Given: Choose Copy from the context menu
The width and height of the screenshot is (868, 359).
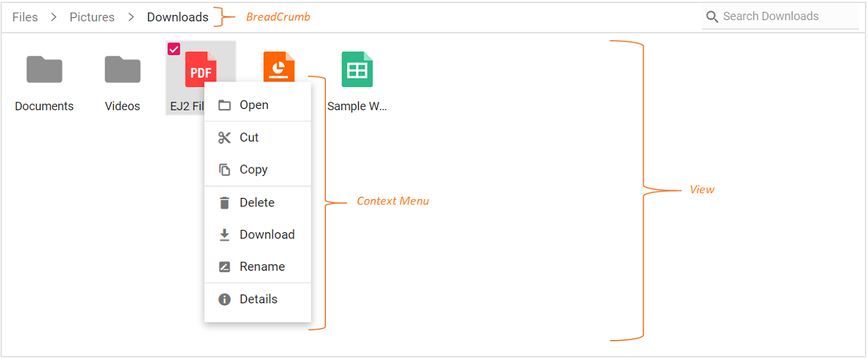Looking at the screenshot, I should (x=257, y=169).
